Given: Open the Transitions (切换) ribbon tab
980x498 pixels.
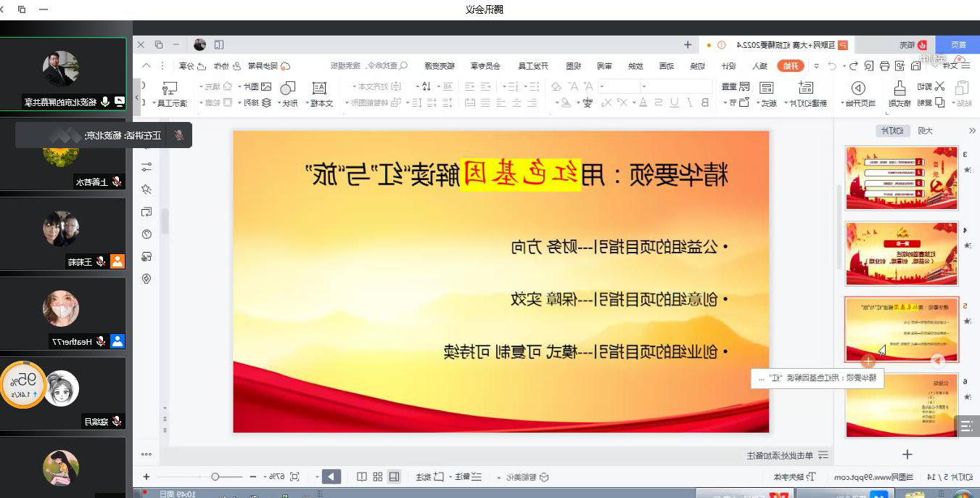Looking at the screenshot, I should 697,66.
